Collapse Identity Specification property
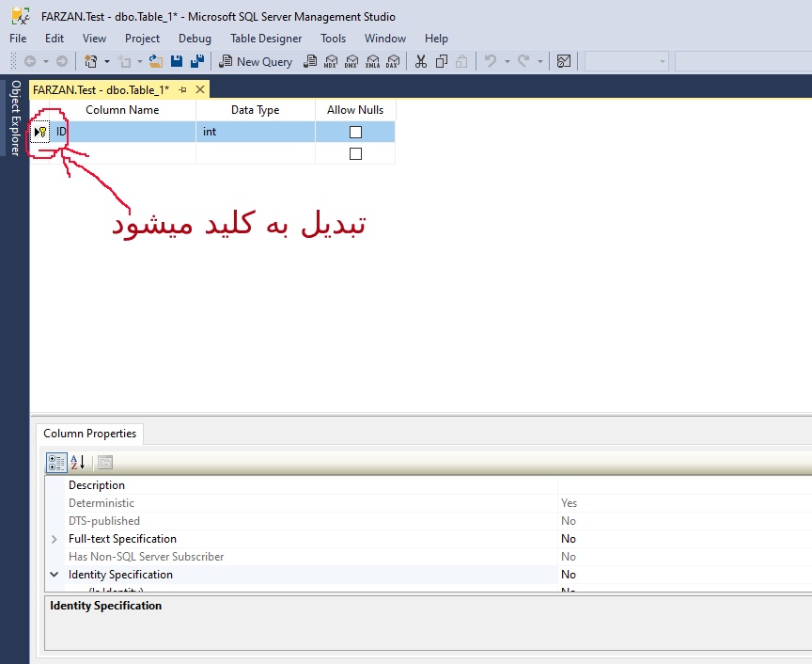 (55, 575)
